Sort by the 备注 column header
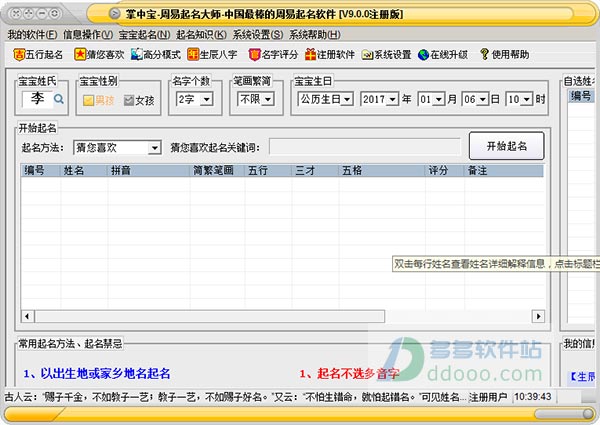Image resolution: width=600 pixels, height=425 pixels. coord(504,170)
